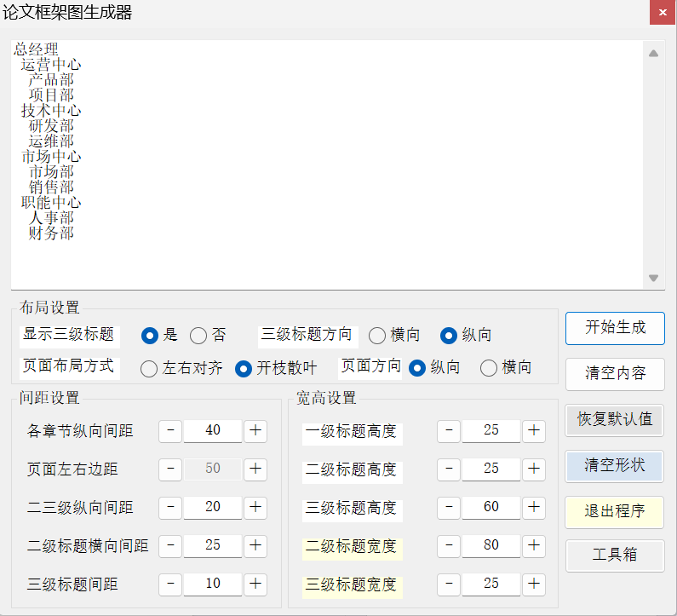
Task: Increase 三级标题高度 with plus button
Action: [x=534, y=507]
